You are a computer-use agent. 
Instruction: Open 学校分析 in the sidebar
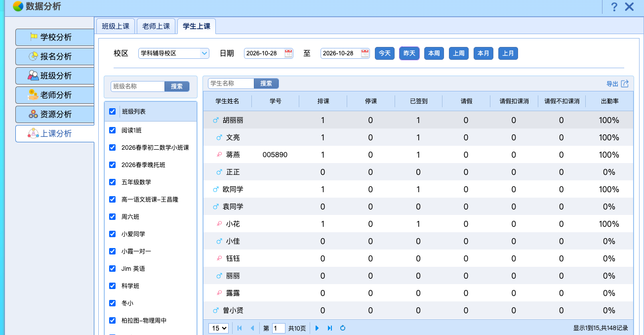click(55, 37)
